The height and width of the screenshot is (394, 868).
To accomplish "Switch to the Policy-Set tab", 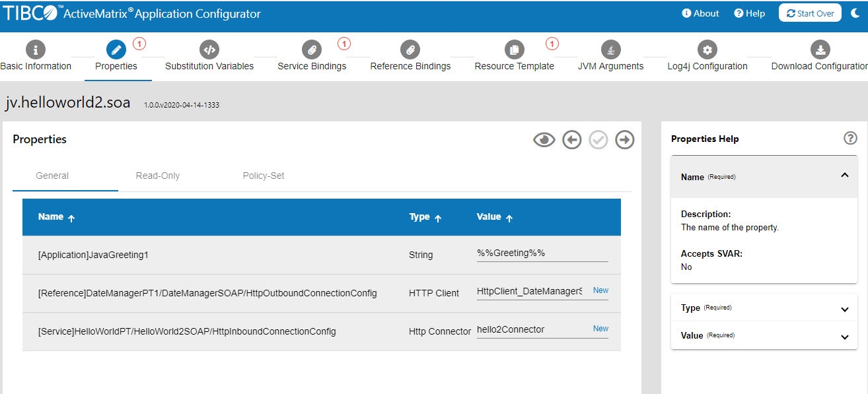I will (x=264, y=176).
